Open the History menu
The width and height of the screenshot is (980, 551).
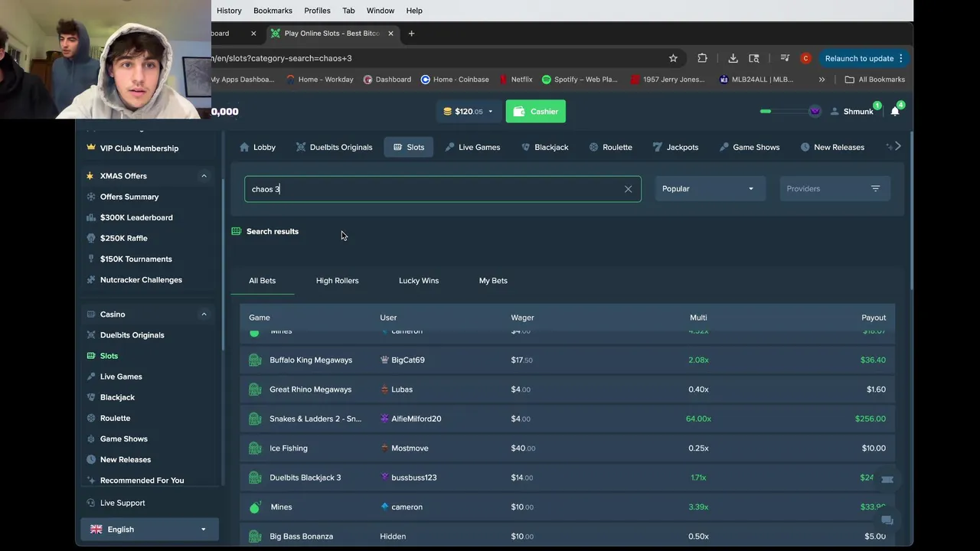[229, 11]
